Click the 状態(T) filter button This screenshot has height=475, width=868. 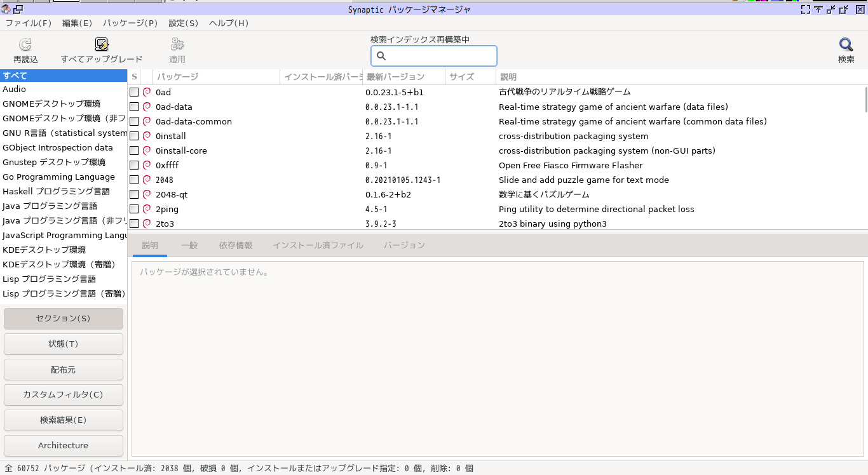tap(64, 344)
